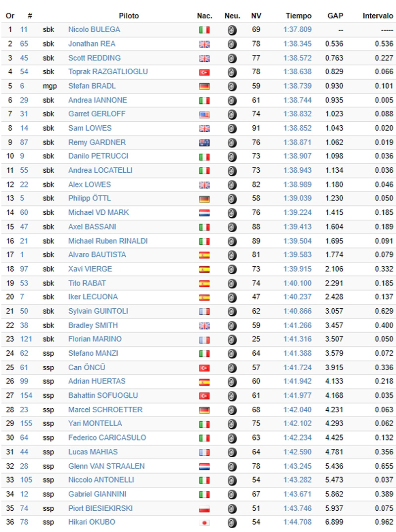Viewport: 396px width, 532px height.
Task: Click the Turkish flag beside Toprak RAZGATLIOGLU
Action: click(204, 72)
